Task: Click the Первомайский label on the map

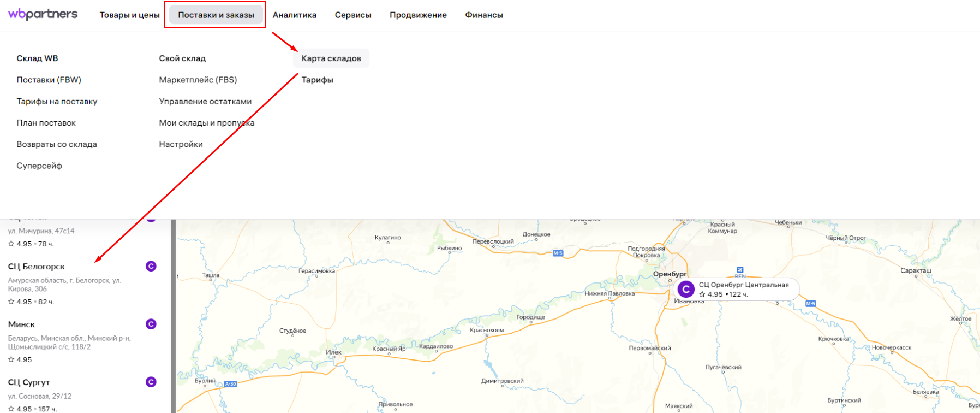Action: [x=650, y=348]
